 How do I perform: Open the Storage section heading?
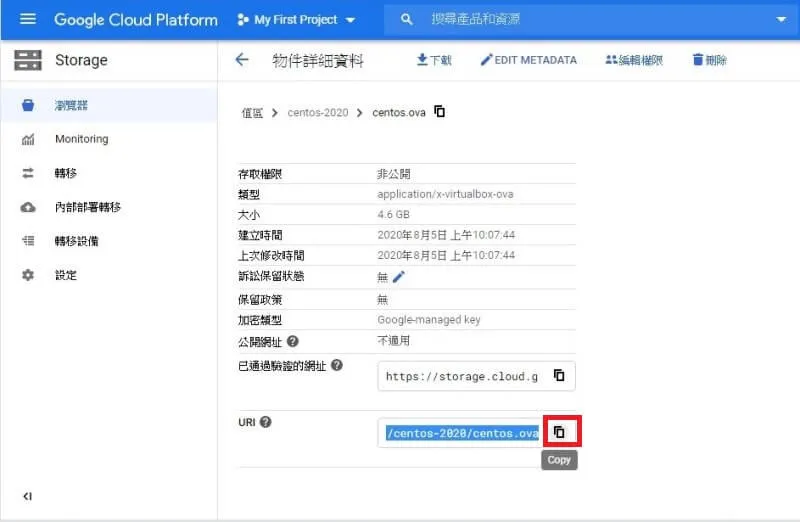coord(81,60)
